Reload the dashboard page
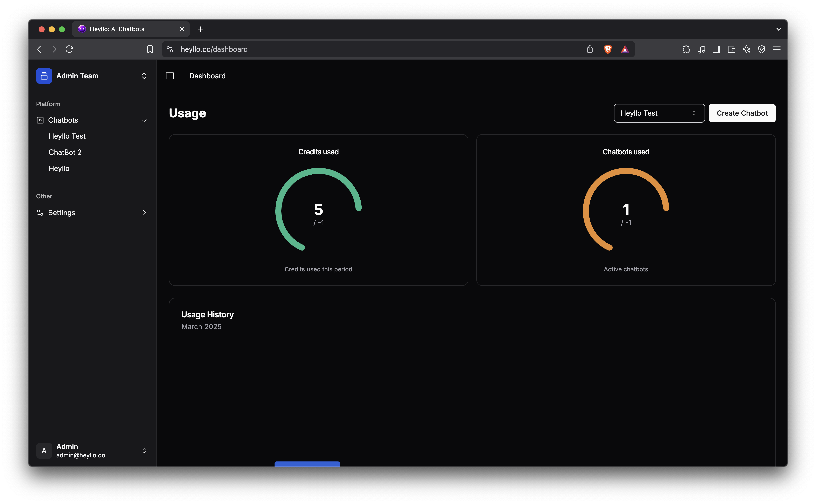 coord(69,49)
